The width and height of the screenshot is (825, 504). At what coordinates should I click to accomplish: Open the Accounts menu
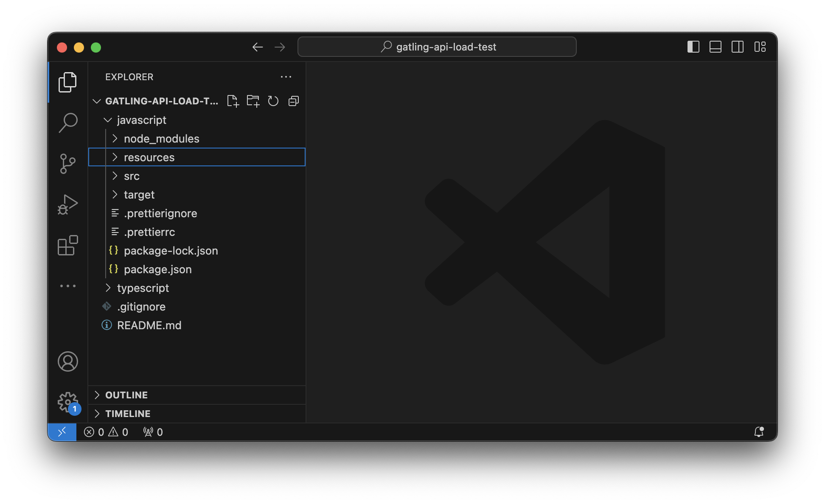[67, 361]
